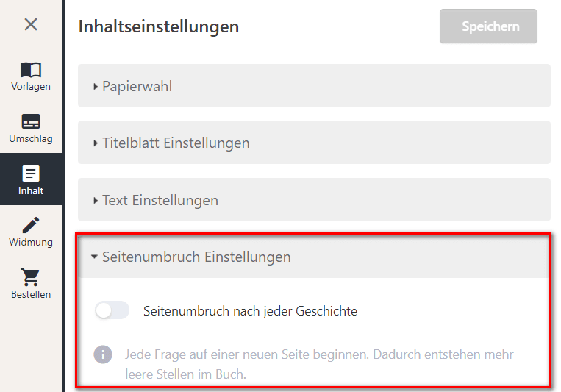The width and height of the screenshot is (561, 392).
Task: Click the Bestellen shopping cart icon
Action: [x=31, y=277]
